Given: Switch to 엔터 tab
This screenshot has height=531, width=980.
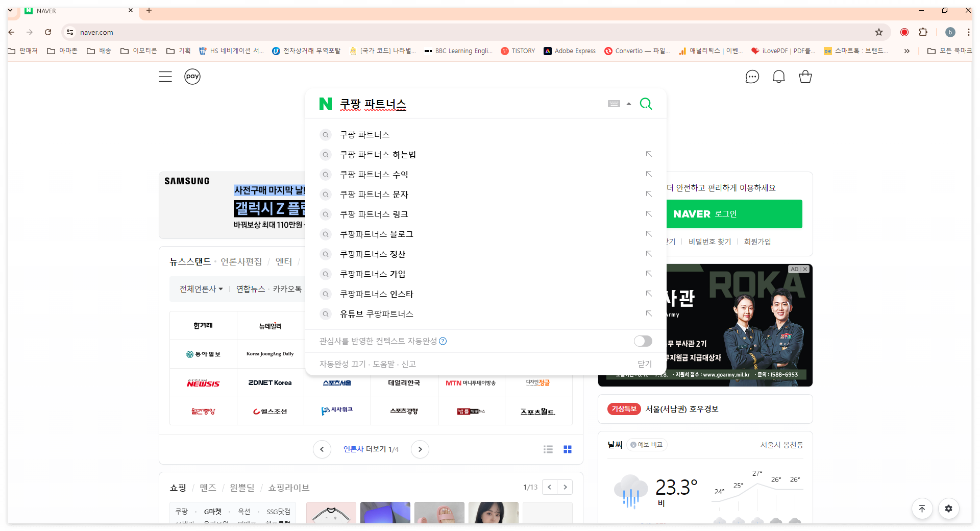Looking at the screenshot, I should coord(284,261).
